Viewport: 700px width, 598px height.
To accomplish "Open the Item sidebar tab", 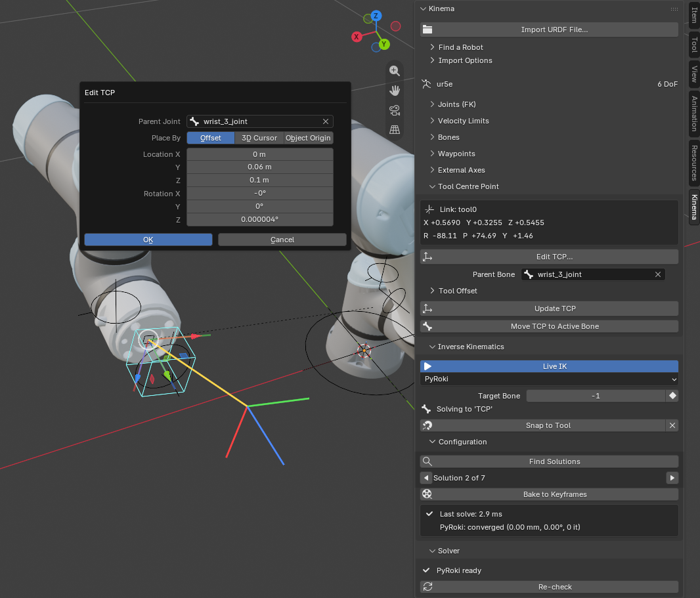I will [x=694, y=14].
